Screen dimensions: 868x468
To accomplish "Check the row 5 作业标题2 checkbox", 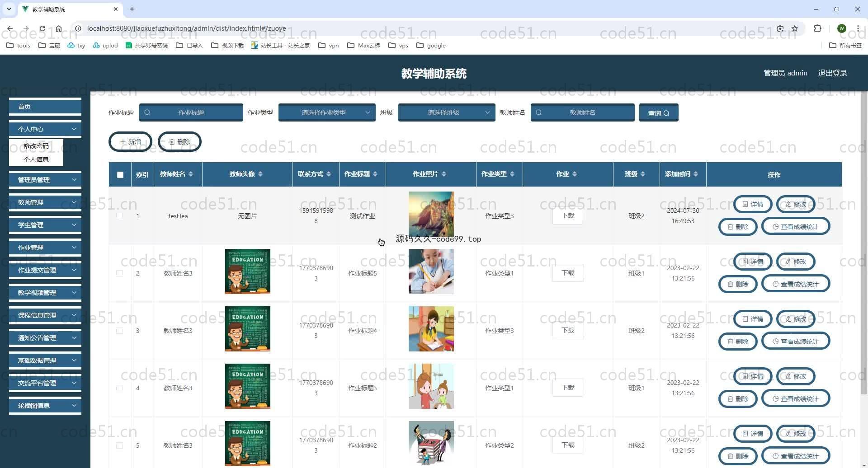I will click(119, 445).
